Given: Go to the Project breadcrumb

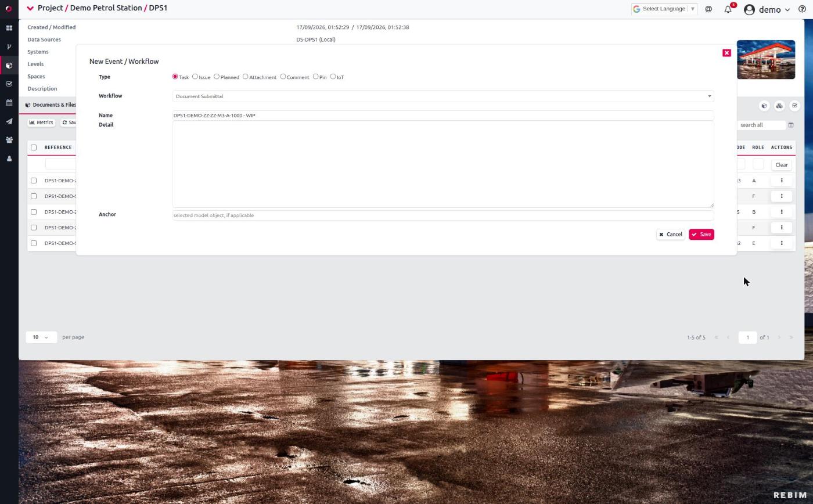Looking at the screenshot, I should (50, 8).
